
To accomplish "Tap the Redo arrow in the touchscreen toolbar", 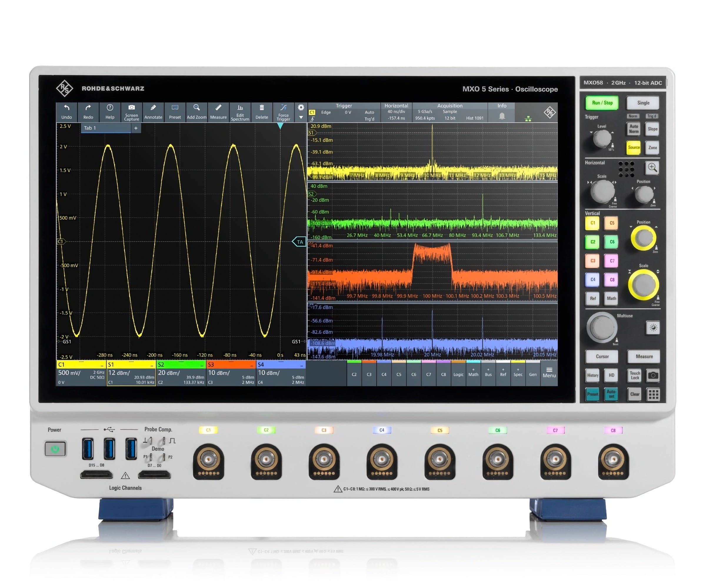I will tap(88, 112).
